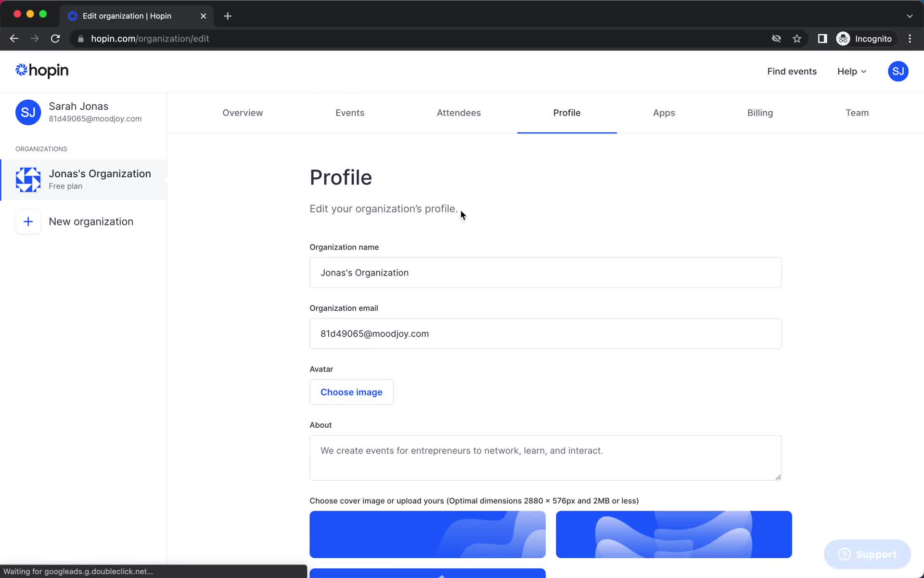This screenshot has width=924, height=578.
Task: Click Sarah Jonas sidebar avatar
Action: [x=28, y=112]
